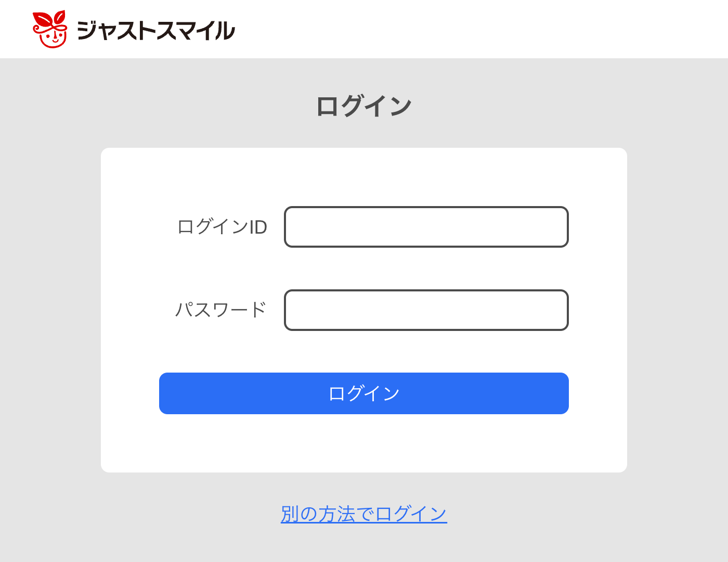The width and height of the screenshot is (728, 562).
Task: Choose to log in by another method
Action: [x=363, y=514]
